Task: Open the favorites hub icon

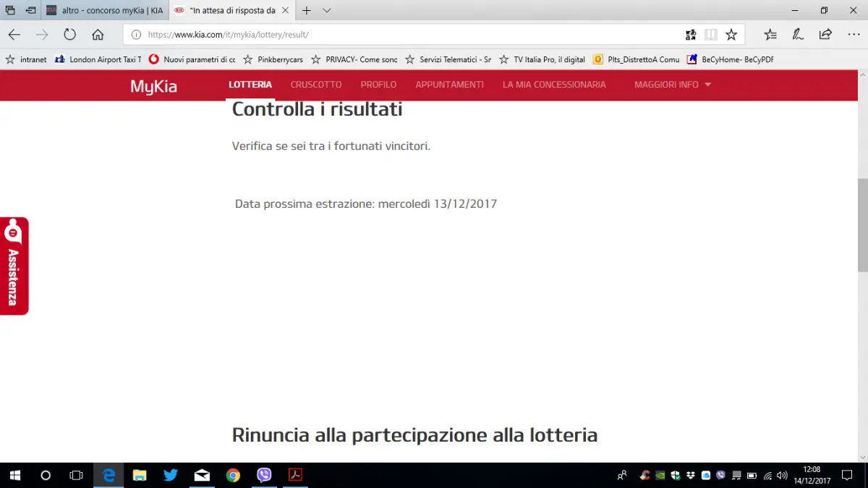Action: 770,35
